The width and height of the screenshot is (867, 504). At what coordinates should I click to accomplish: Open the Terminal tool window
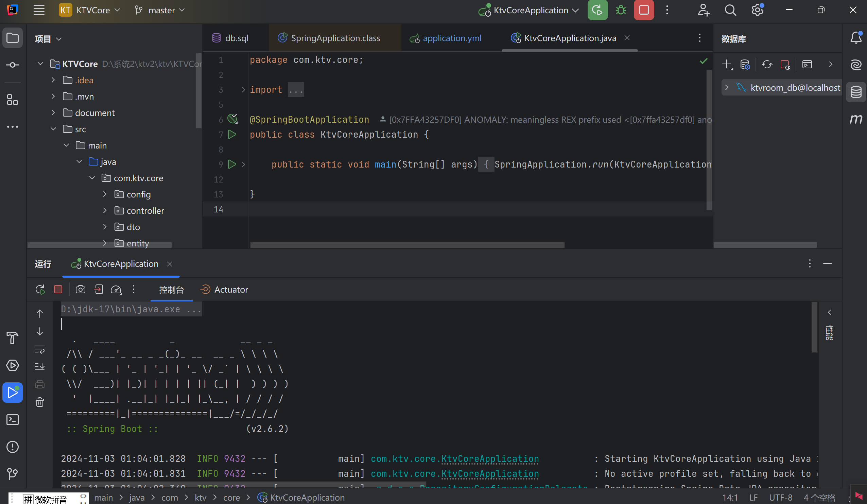click(x=13, y=420)
